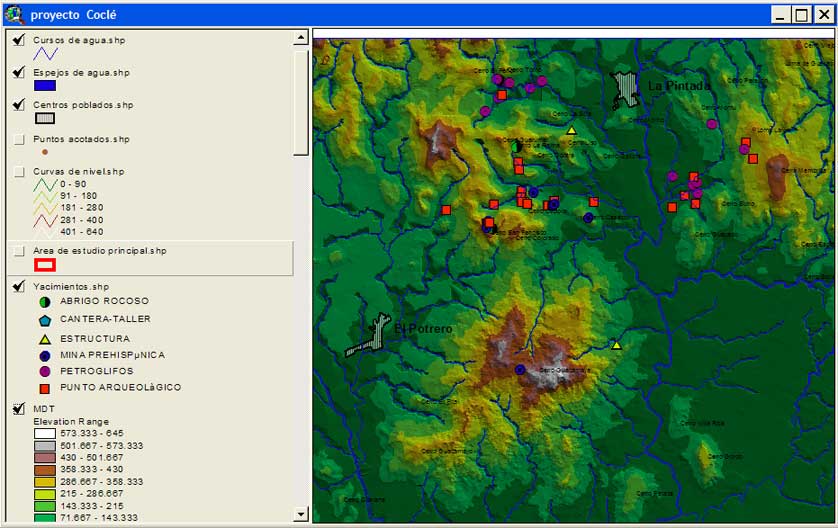Click the legend scrollbar down arrow

point(300,514)
